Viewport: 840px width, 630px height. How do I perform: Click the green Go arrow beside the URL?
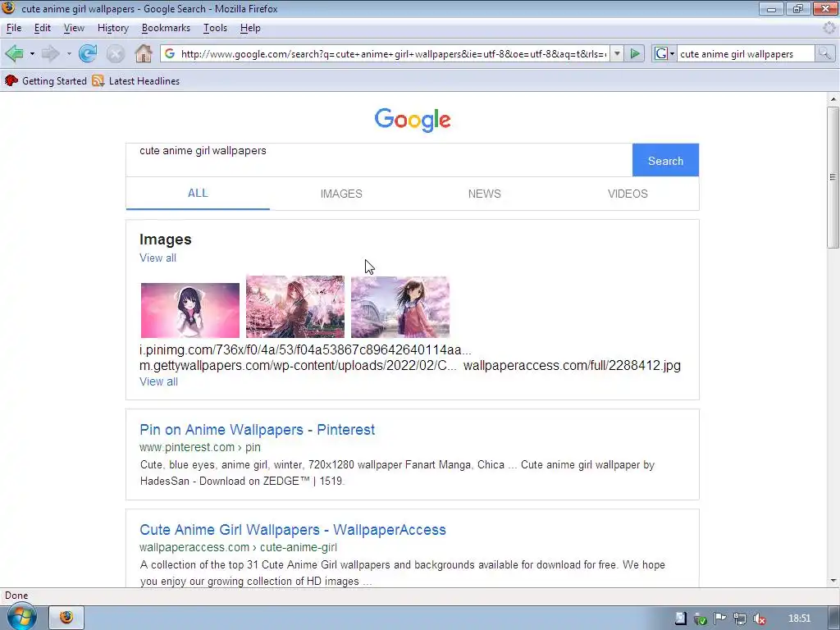click(635, 53)
